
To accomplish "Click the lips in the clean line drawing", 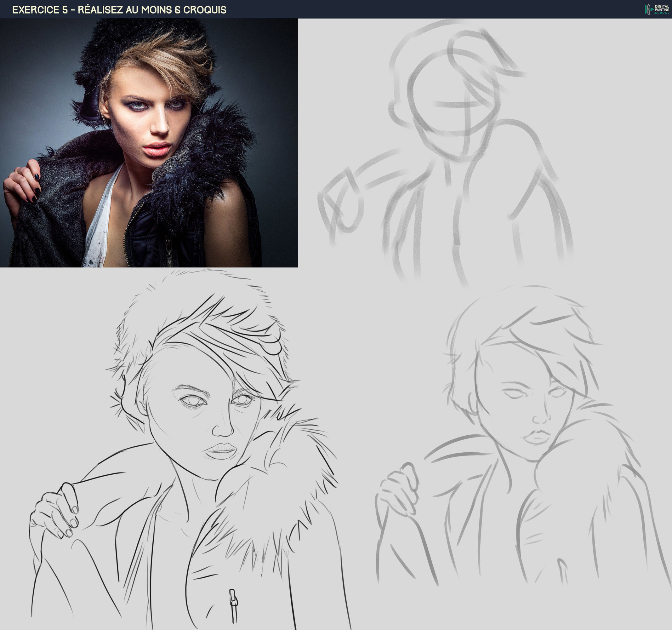I will point(220,451).
